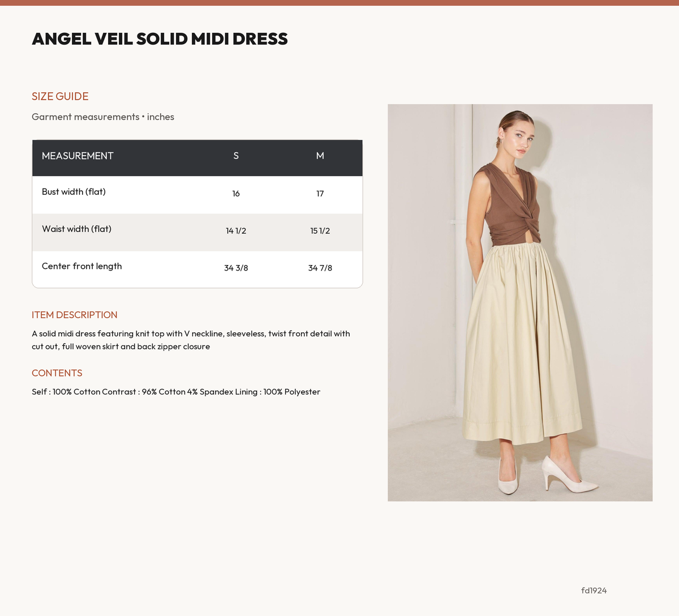Image resolution: width=679 pixels, height=616 pixels.
Task: Click bust width value 17 for size M
Action: (x=320, y=194)
